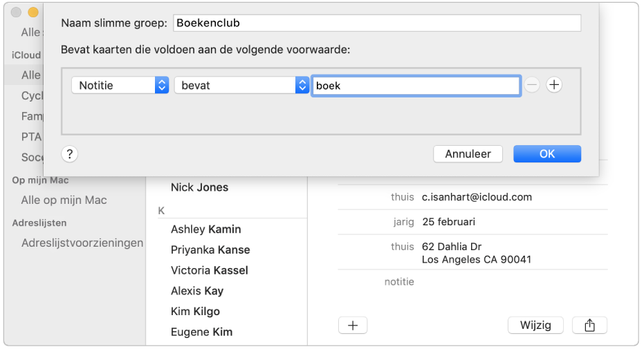This screenshot has height=349, width=644.
Task: Select contact Alexis Kay
Action: [x=197, y=291]
